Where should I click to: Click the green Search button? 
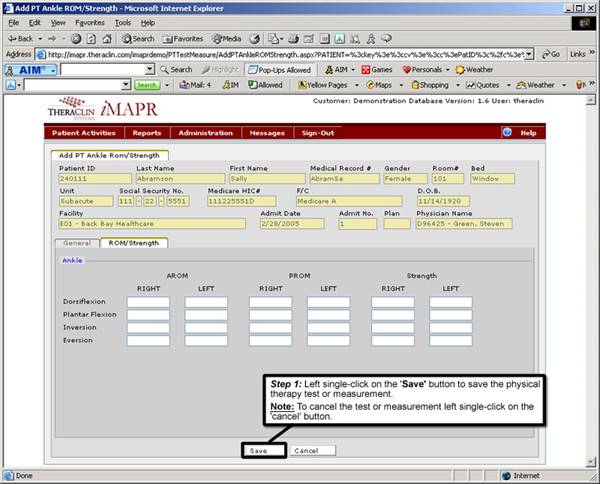[x=147, y=85]
